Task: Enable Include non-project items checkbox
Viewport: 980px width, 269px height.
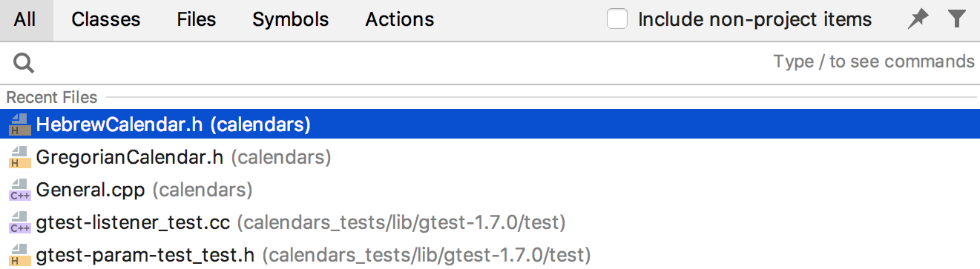Action: tap(617, 19)
